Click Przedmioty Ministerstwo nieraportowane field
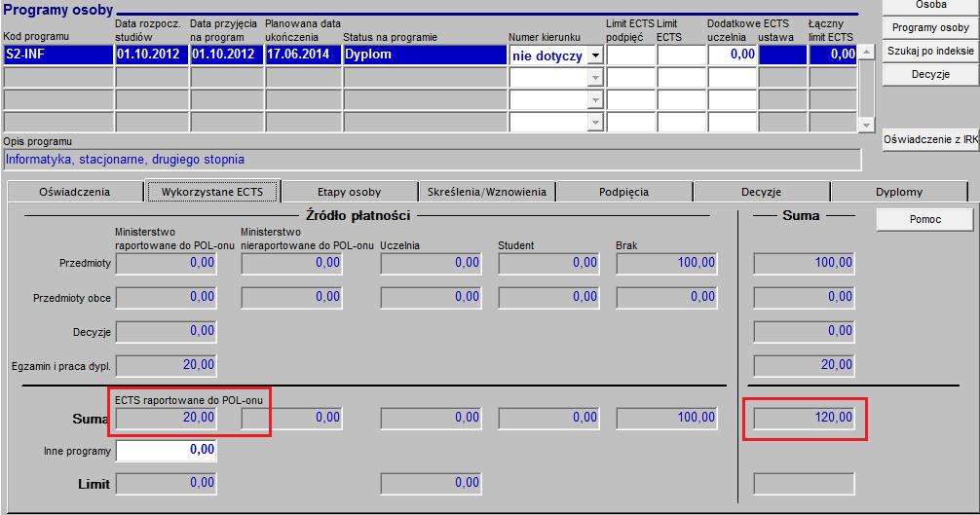 pos(291,264)
